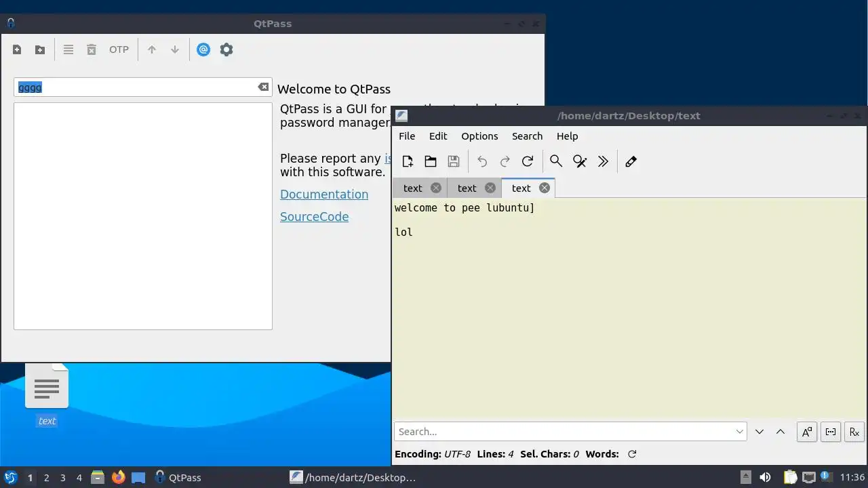Click the show desktop taskbar icon
Viewport: 868px width, 488px height.
(x=138, y=477)
